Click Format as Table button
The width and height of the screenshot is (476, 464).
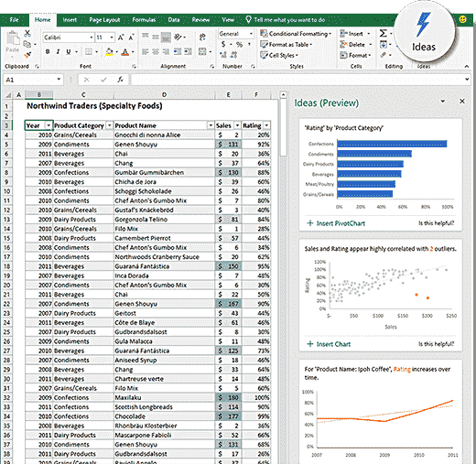click(287, 45)
